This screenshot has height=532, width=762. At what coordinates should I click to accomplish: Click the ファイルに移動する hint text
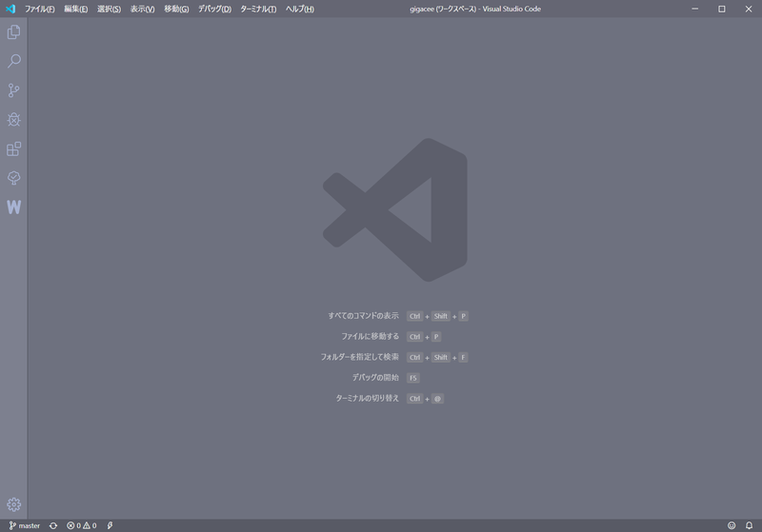(x=370, y=336)
